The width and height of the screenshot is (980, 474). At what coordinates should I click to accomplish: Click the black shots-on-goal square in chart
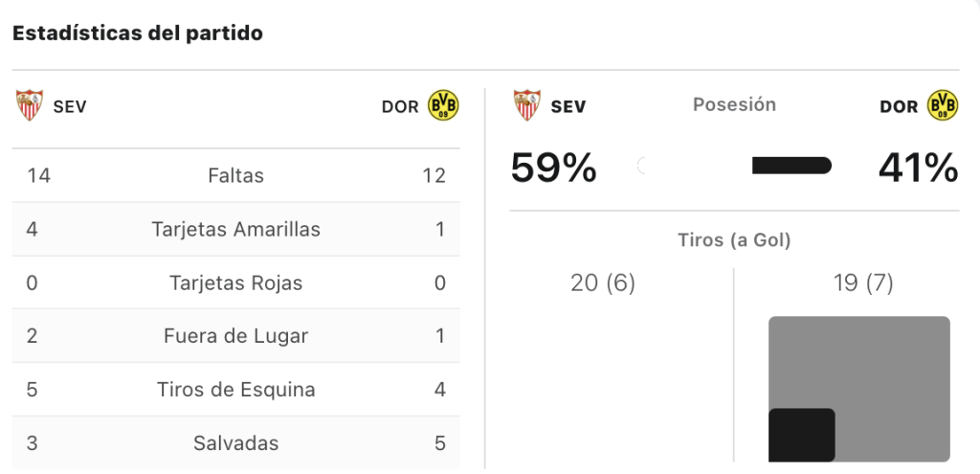[x=802, y=436]
